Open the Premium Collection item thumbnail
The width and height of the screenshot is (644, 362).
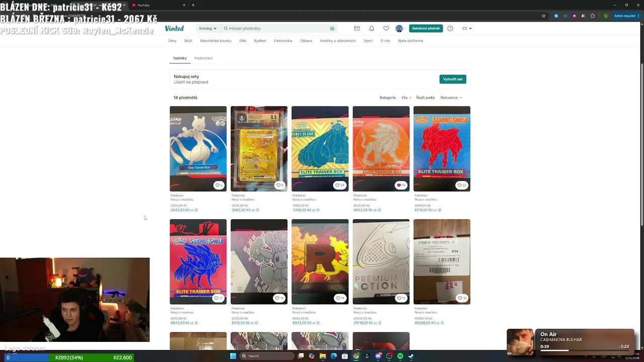(381, 261)
